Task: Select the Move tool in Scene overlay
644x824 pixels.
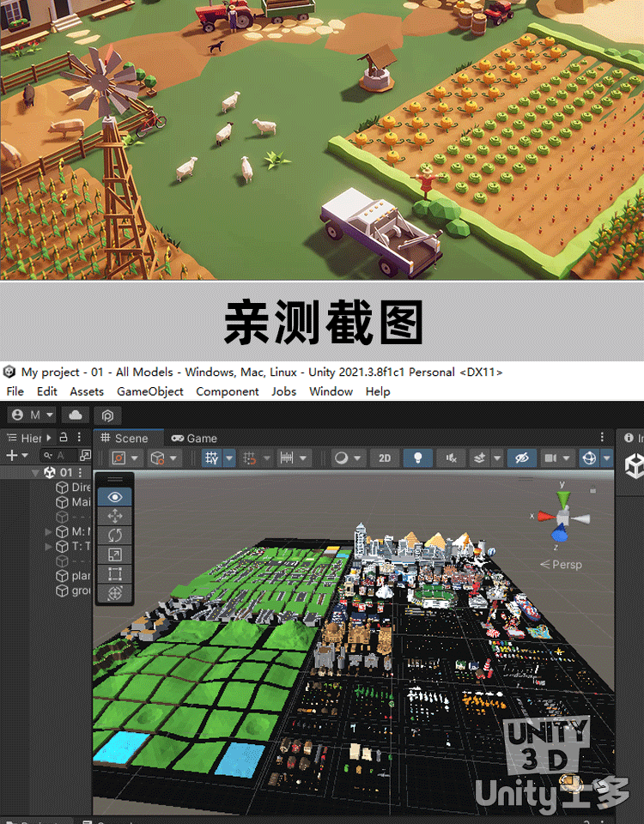Action: tap(114, 516)
